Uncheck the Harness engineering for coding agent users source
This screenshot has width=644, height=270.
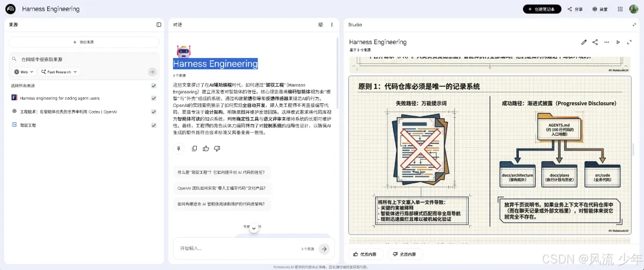tap(154, 99)
